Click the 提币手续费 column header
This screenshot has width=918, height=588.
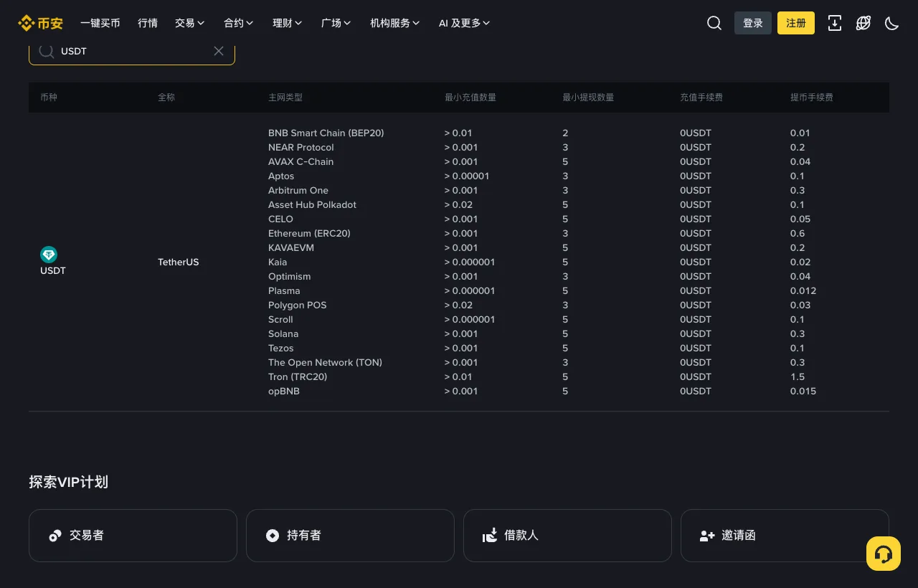(x=812, y=98)
